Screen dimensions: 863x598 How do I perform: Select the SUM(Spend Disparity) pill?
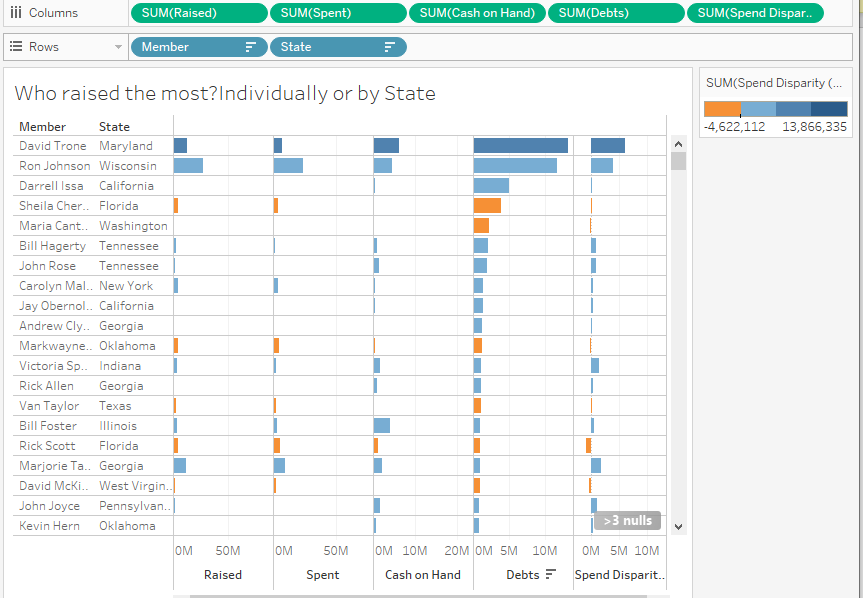(x=755, y=13)
